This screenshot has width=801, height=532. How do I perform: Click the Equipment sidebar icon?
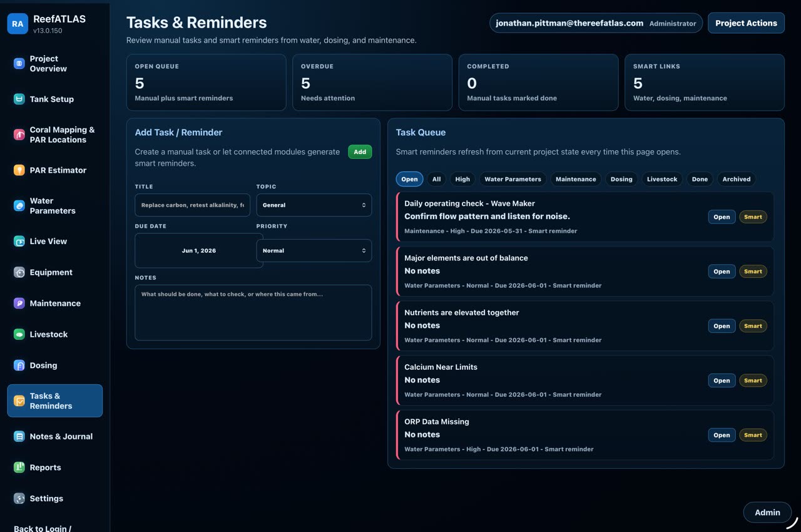pyautogui.click(x=19, y=272)
